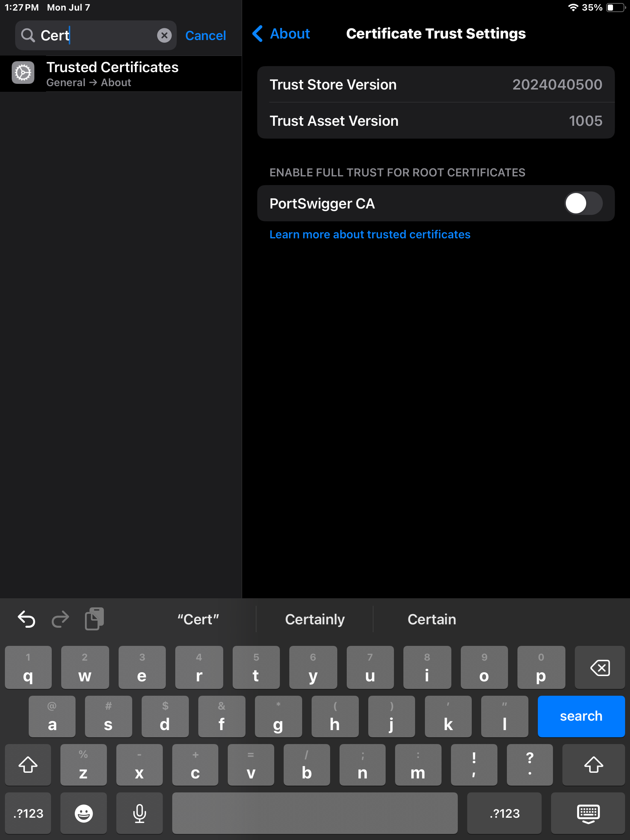Tap the Settings gear icon in search result
The width and height of the screenshot is (630, 840).
pyautogui.click(x=23, y=73)
